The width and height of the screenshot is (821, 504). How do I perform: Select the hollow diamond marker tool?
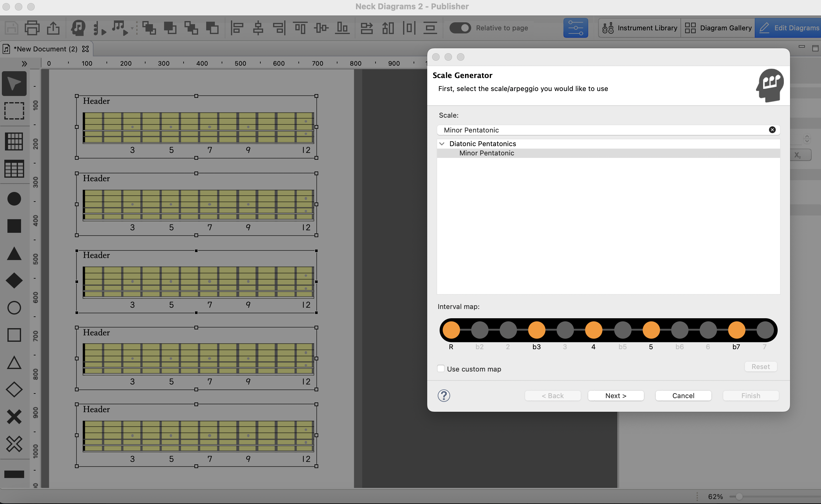pos(14,389)
